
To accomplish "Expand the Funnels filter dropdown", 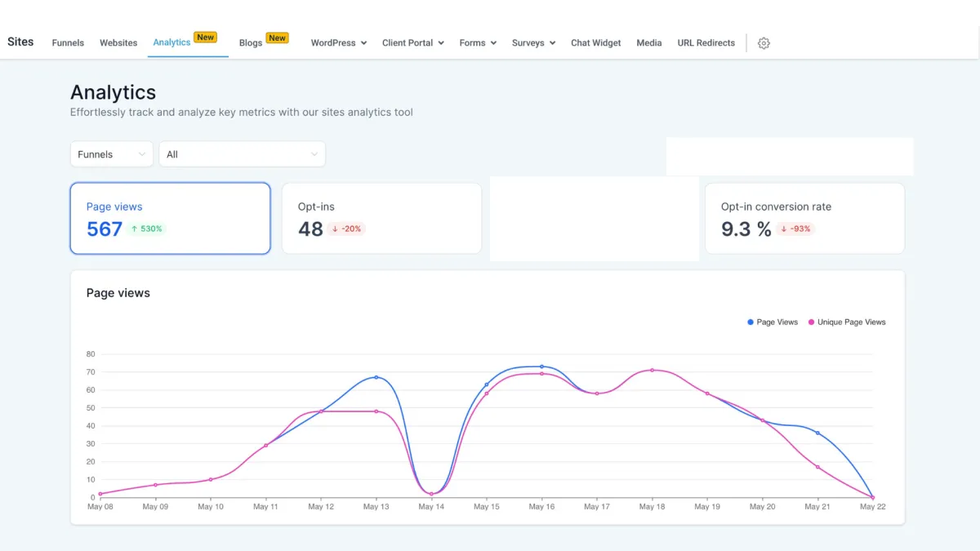I will point(112,154).
